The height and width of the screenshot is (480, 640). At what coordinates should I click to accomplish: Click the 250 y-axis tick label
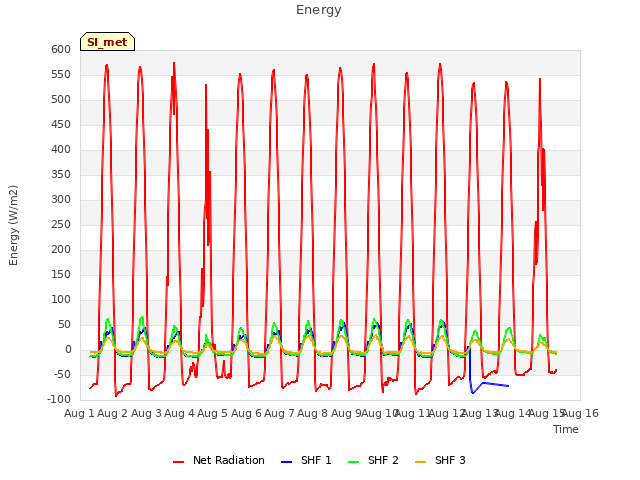tap(61, 224)
